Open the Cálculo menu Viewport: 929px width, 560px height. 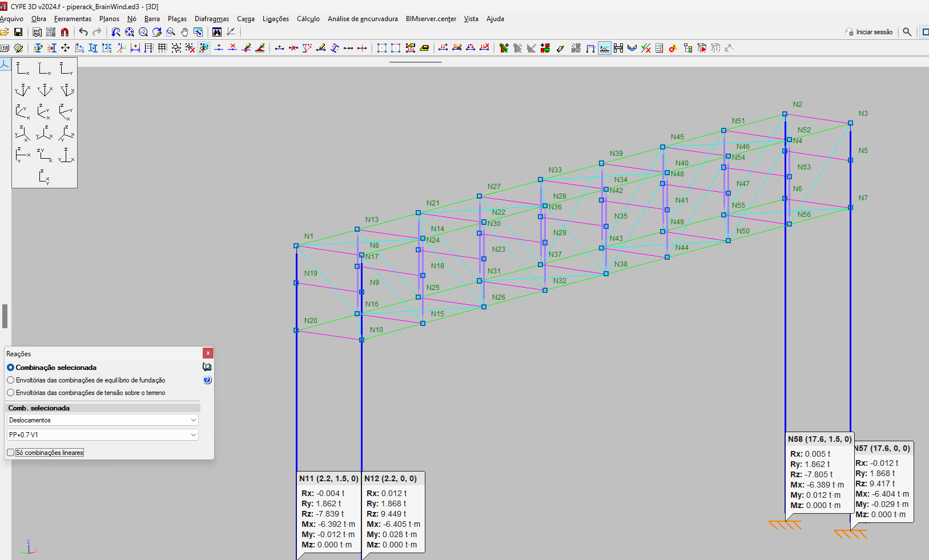click(308, 19)
